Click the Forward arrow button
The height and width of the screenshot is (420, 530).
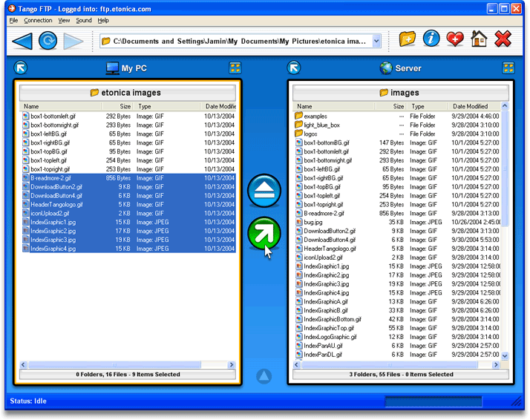pos(73,42)
